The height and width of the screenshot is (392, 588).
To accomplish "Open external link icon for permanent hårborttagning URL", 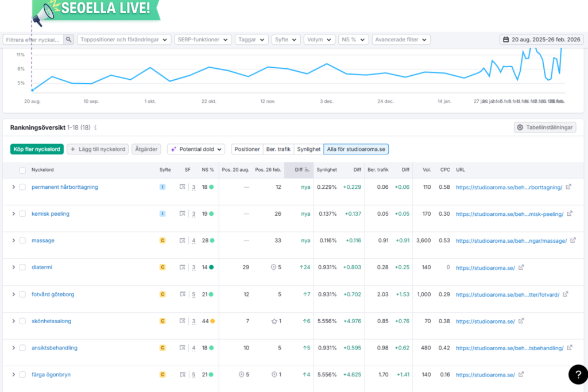I will pyautogui.click(x=568, y=187).
